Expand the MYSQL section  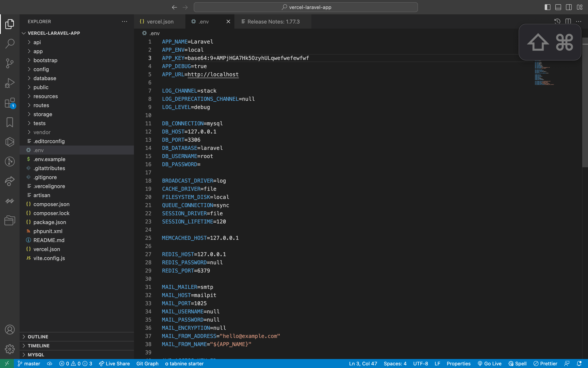(77, 355)
